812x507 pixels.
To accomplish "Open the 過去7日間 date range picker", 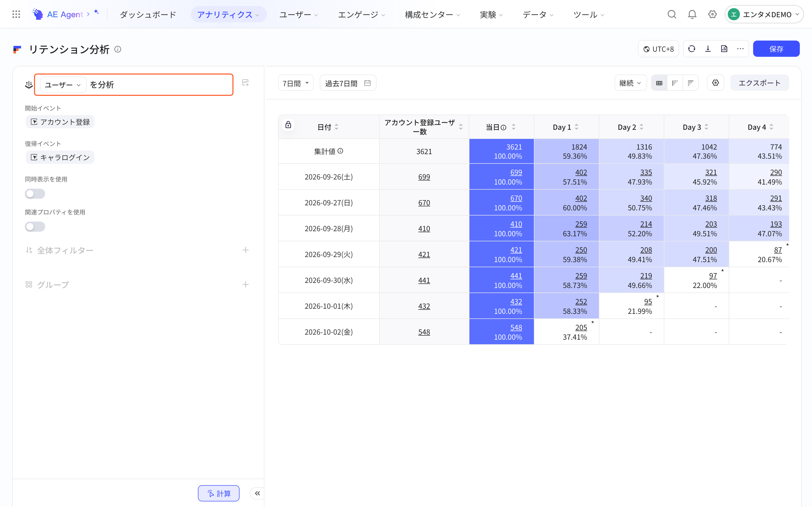I will click(x=348, y=83).
